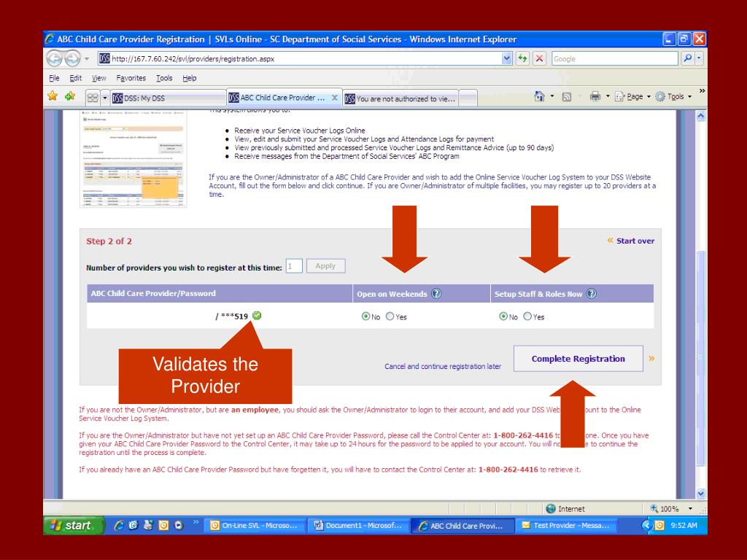Click the browser Forward arrow button
Viewport: 747px width, 560px height.
click(72, 58)
